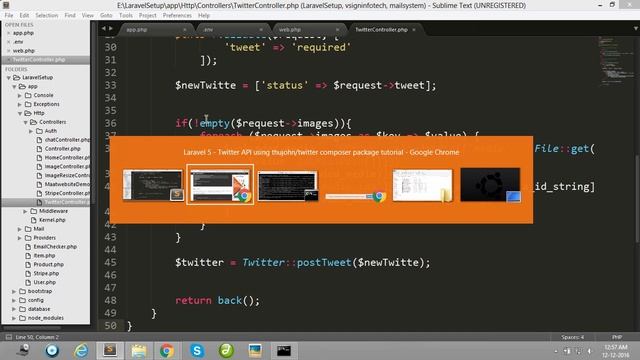Select web.php in Open Files
The height and width of the screenshot is (360, 640).
point(24,51)
